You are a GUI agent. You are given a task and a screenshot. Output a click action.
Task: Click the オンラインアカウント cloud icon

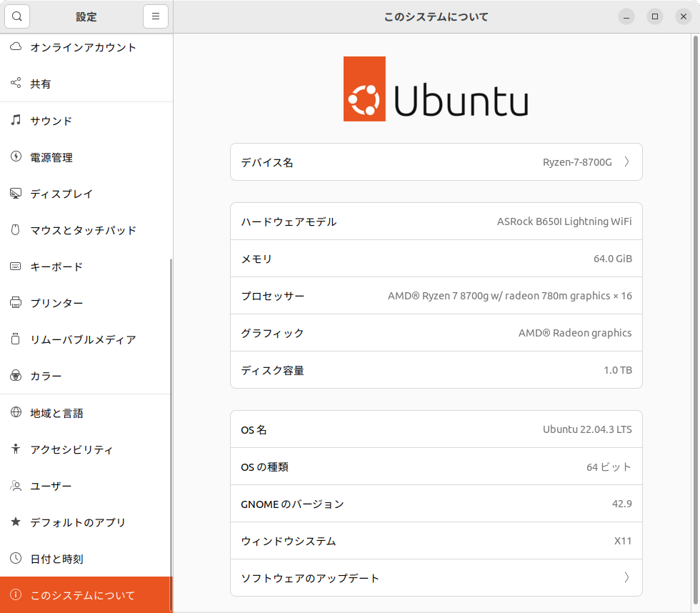16,47
